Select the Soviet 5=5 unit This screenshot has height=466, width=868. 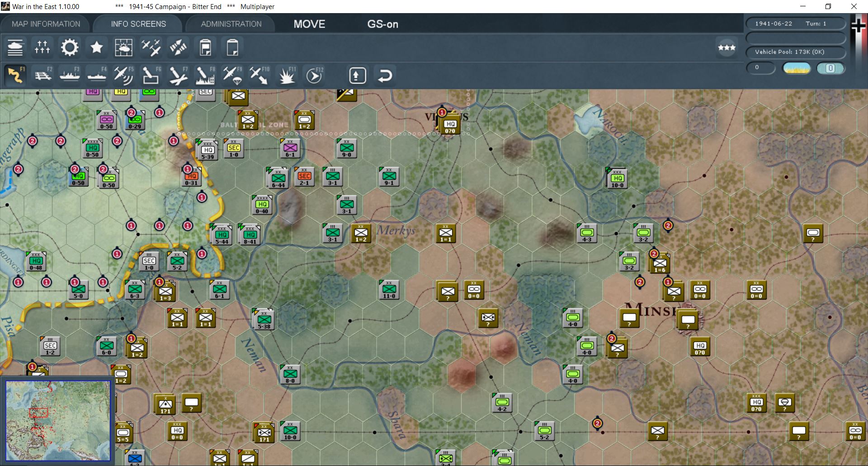coord(123,433)
